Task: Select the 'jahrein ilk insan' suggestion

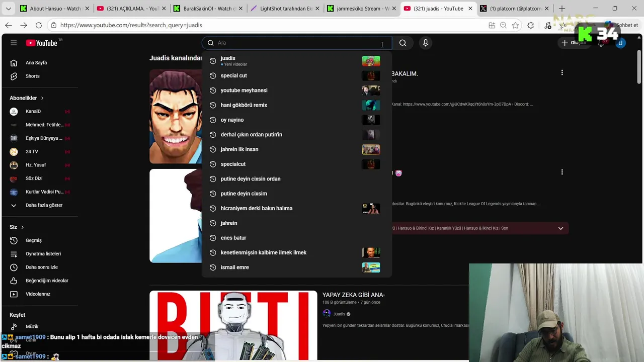Action: 296,149
